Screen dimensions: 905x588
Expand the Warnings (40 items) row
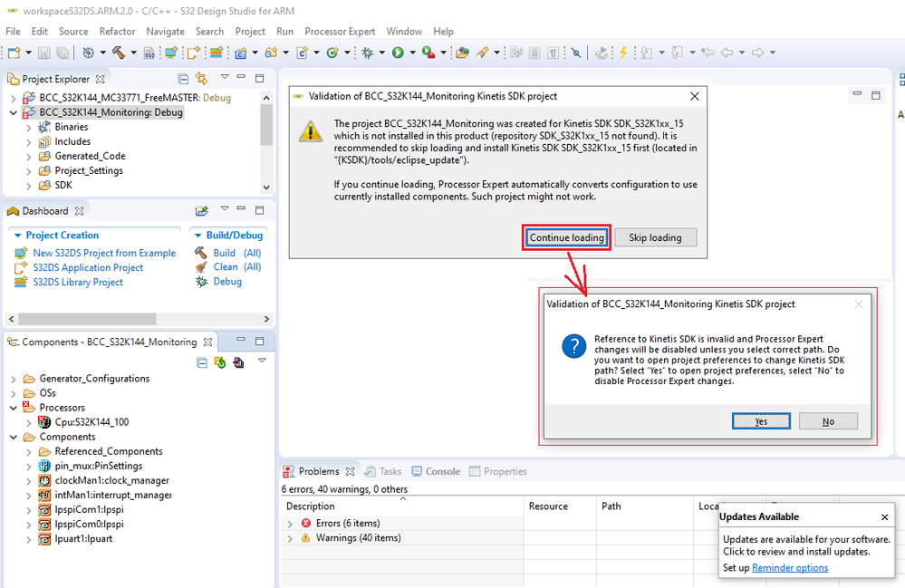click(290, 538)
